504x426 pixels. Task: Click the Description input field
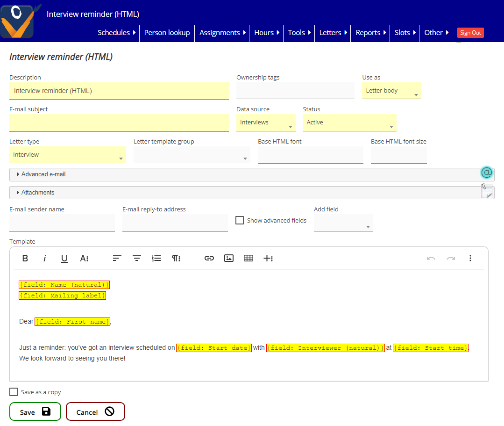click(119, 91)
